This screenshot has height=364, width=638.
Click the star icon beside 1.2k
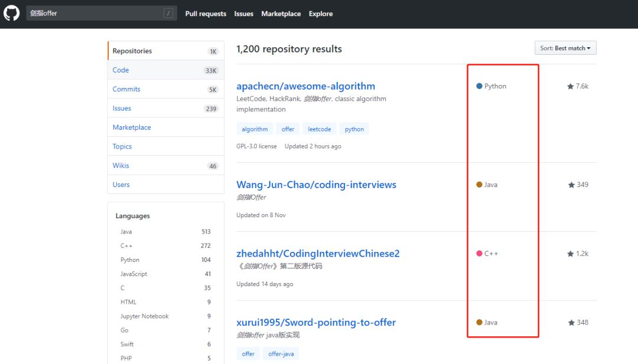coord(571,254)
